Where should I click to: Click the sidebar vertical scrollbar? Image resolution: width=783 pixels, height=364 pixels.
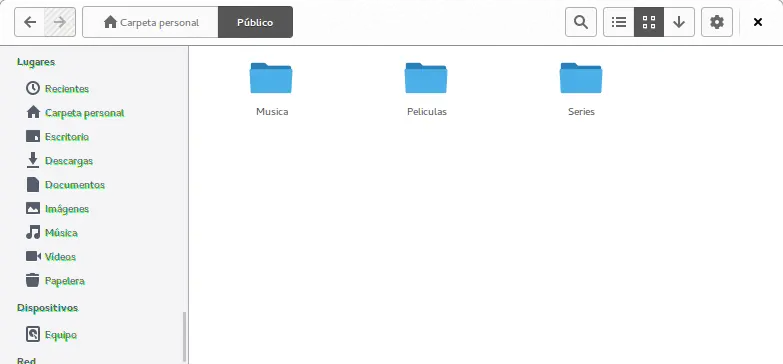[x=185, y=338]
